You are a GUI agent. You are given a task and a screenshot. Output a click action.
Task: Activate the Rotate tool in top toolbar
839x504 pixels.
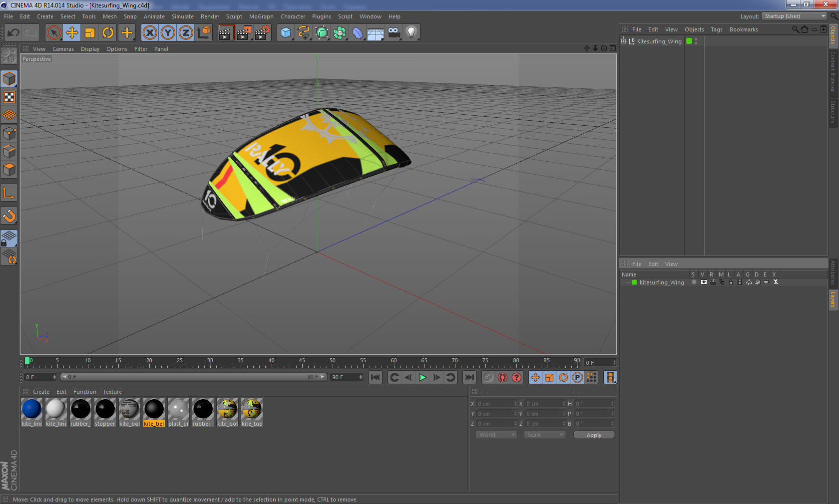[108, 33]
